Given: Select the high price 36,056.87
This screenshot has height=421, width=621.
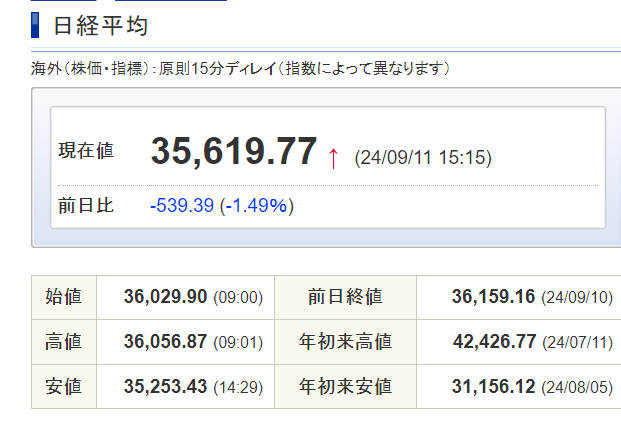Looking at the screenshot, I should click(166, 342).
